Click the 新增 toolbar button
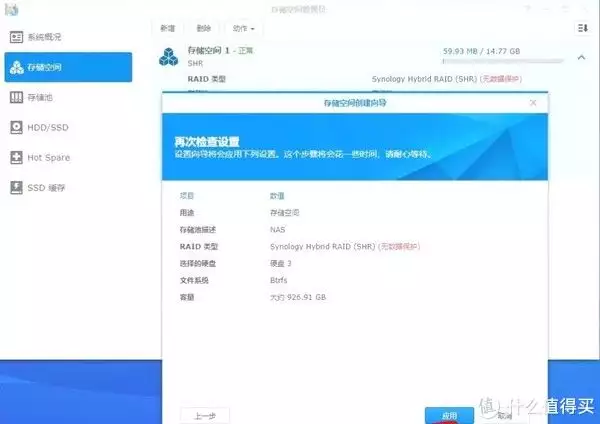The height and width of the screenshot is (424, 600). click(167, 28)
